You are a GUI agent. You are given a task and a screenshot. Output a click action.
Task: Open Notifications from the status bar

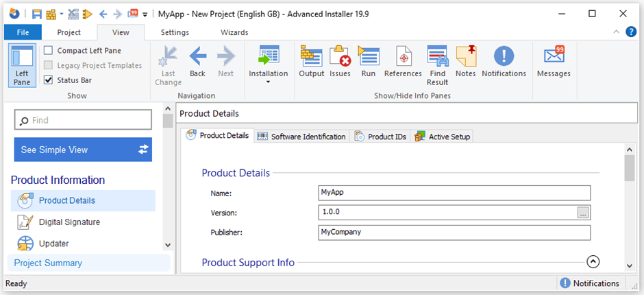coord(590,283)
